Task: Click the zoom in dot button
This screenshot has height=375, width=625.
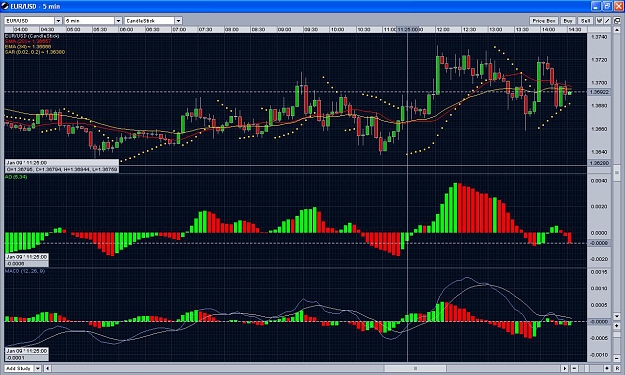Action: [607, 368]
